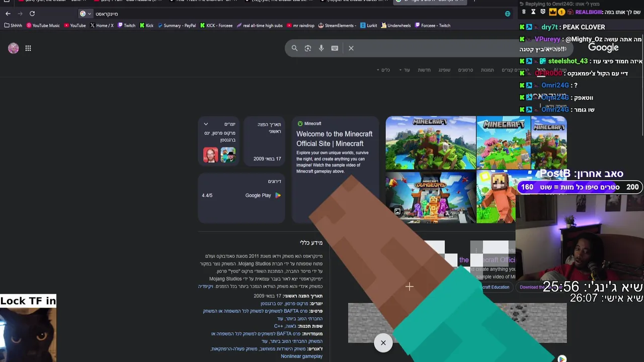Click the תאריך הפצה ראשוני release date card

pyautogui.click(x=264, y=141)
